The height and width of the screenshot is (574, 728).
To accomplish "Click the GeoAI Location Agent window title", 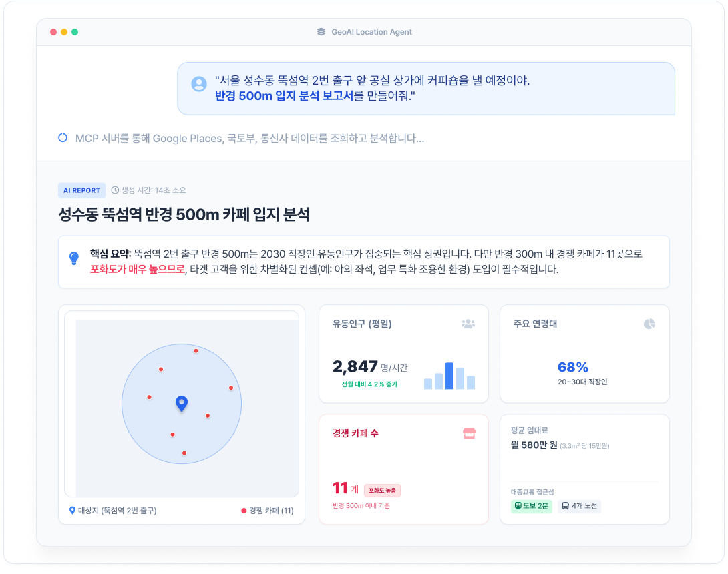I will pyautogui.click(x=371, y=32).
